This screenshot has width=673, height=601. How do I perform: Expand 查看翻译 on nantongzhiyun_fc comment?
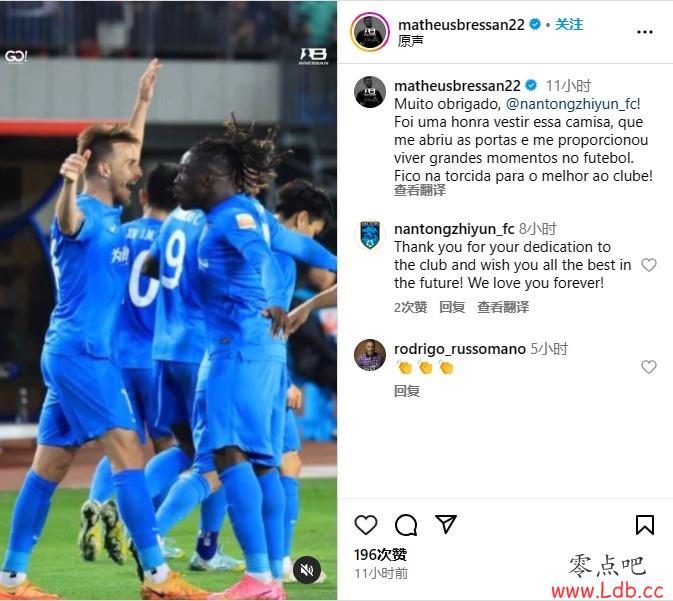(x=503, y=307)
